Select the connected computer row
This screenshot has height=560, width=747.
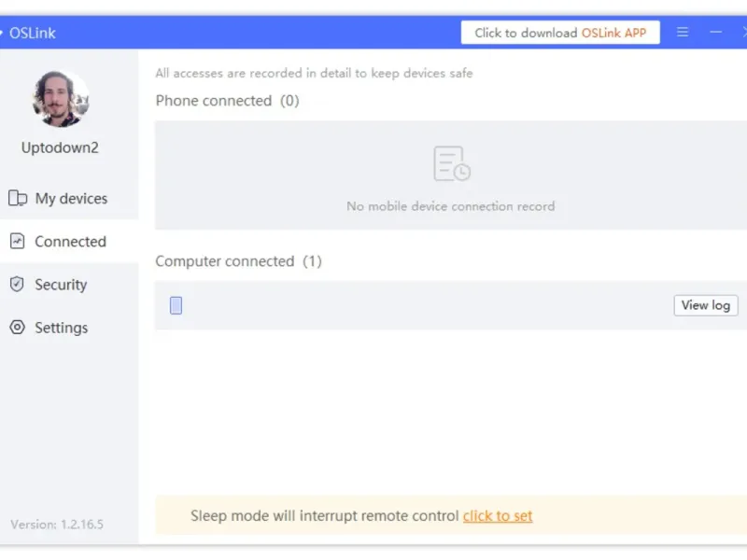point(451,305)
